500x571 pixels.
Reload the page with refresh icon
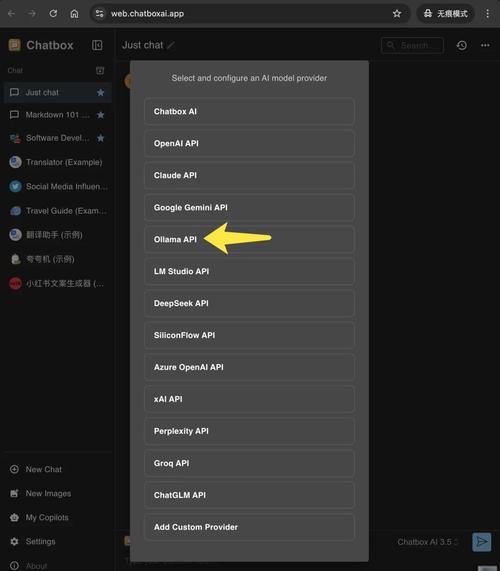coord(53,14)
